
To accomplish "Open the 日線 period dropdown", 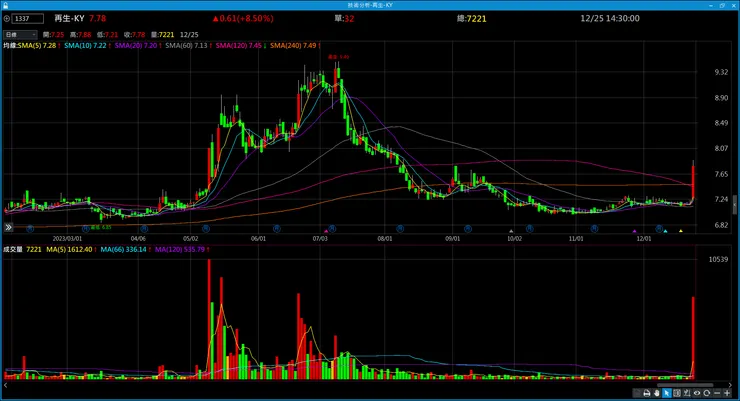I will click(x=20, y=34).
